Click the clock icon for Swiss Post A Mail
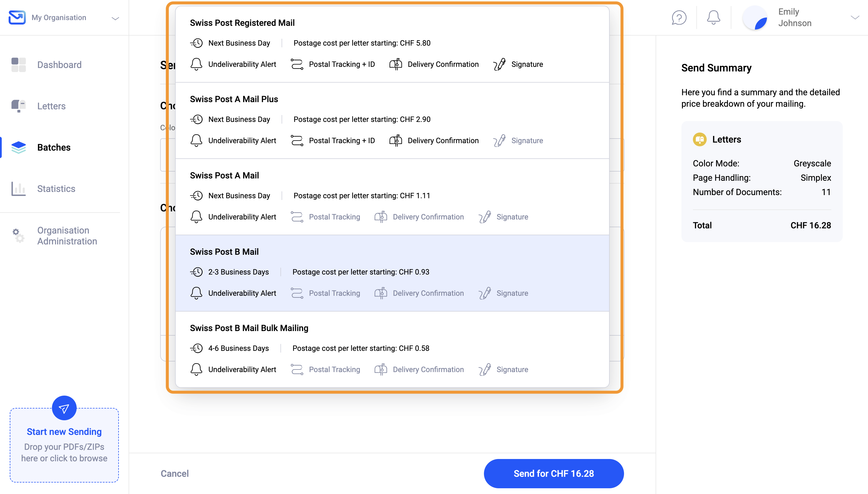The width and height of the screenshot is (868, 494). click(197, 196)
